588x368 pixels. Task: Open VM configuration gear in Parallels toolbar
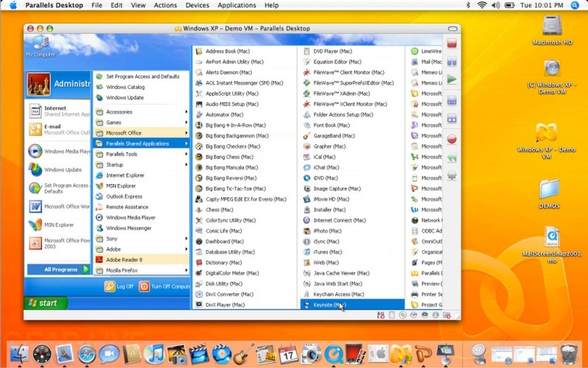pos(452,175)
